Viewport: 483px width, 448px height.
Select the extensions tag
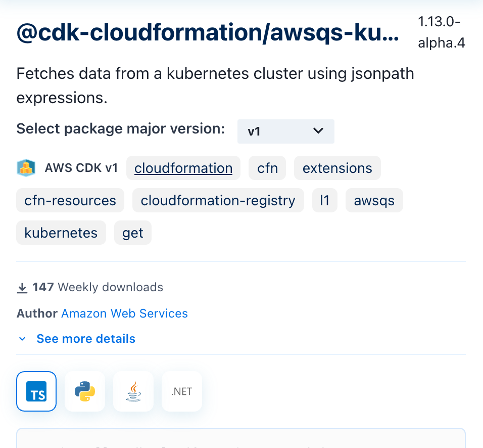click(337, 167)
